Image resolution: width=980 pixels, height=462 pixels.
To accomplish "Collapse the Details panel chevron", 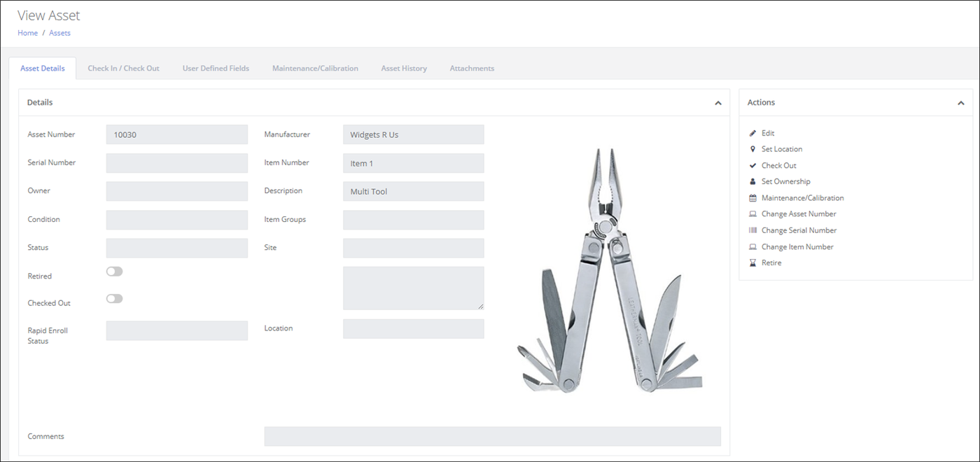I will [x=717, y=103].
